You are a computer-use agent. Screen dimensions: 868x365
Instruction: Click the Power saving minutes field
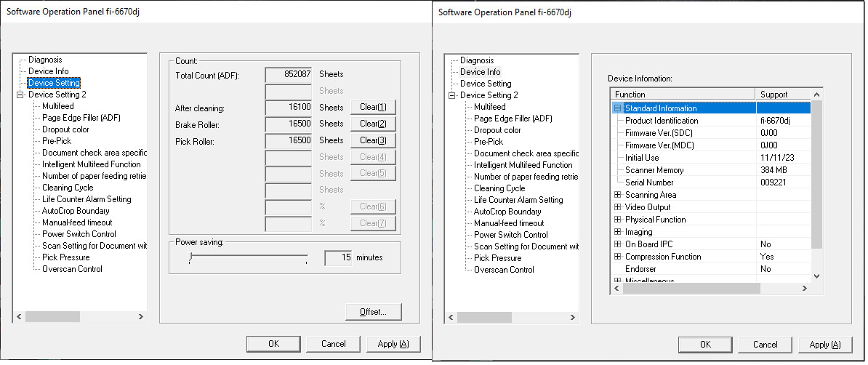pos(338,257)
